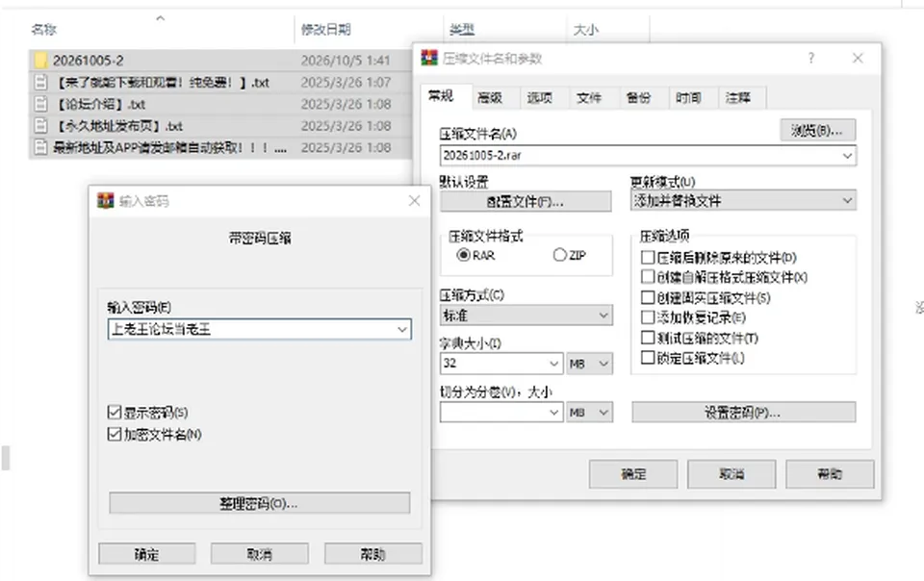Image resolution: width=924 pixels, height=581 pixels.
Task: Click the WinRAR icon in the 压缩文件名和参数 title bar
Action: click(429, 58)
